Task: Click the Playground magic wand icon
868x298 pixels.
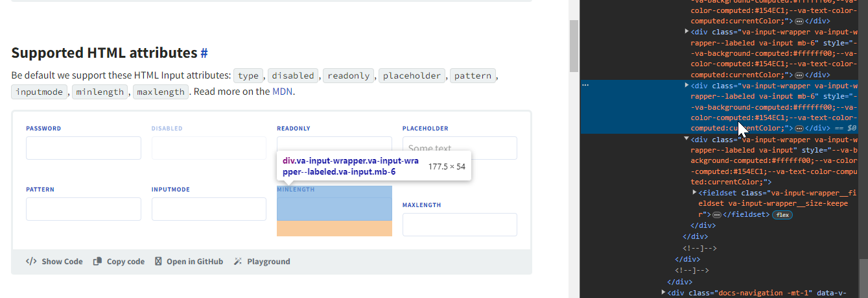Action: (238, 262)
